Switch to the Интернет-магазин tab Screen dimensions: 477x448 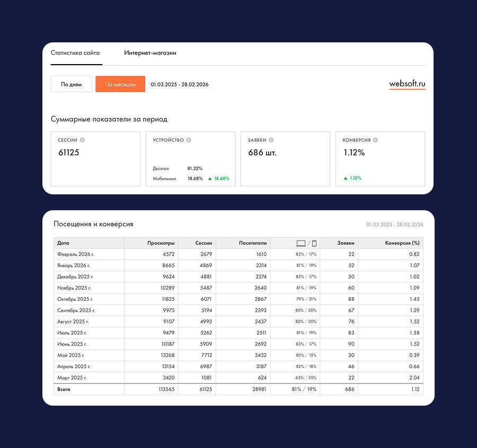(150, 53)
